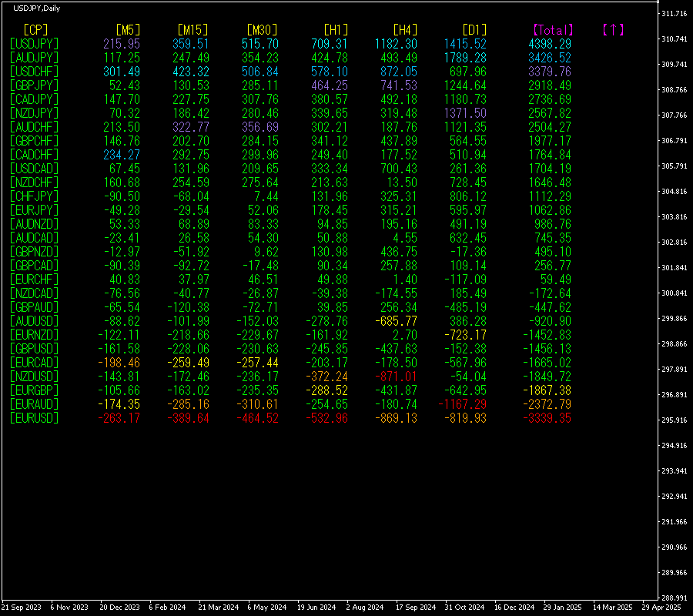This screenshot has height=616, width=693.
Task: Select the [GBPJPY] pair label
Action: (x=34, y=85)
